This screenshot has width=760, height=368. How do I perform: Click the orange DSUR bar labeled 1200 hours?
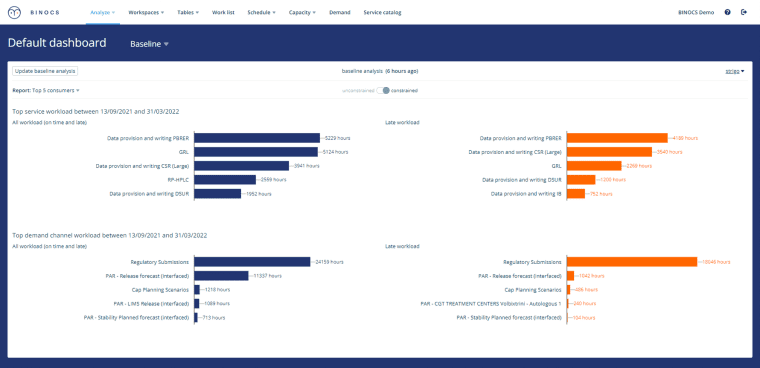click(581, 179)
